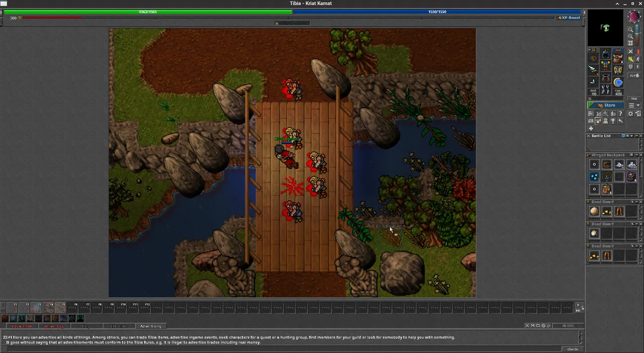
Task: Zoom out the minimap
Action: tap(630, 30)
